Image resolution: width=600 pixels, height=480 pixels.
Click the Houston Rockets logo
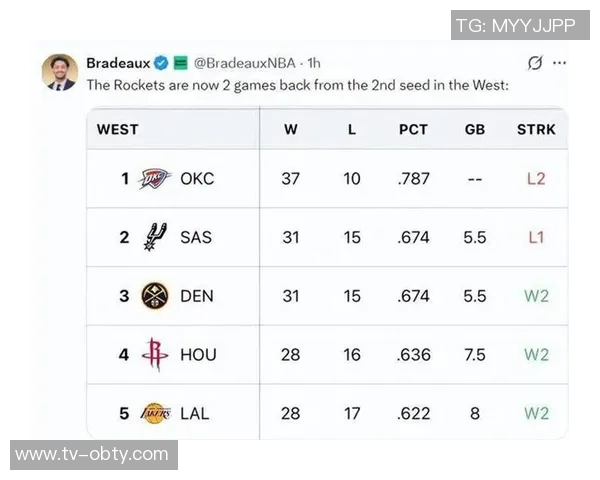(x=155, y=353)
